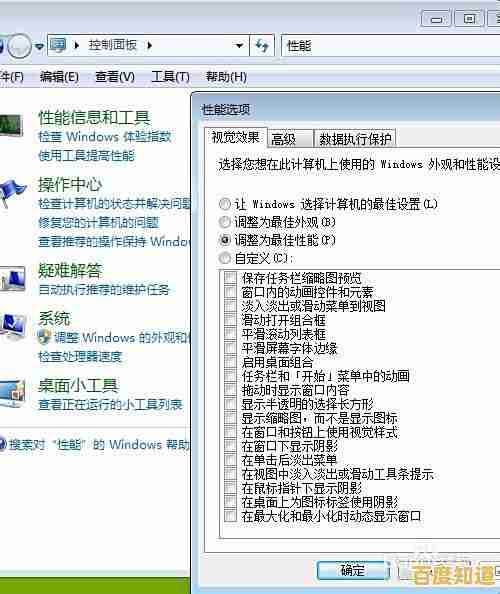This screenshot has width=500, height=594.
Task: Click 检查处理器速度 link
Action: pyautogui.click(x=80, y=356)
